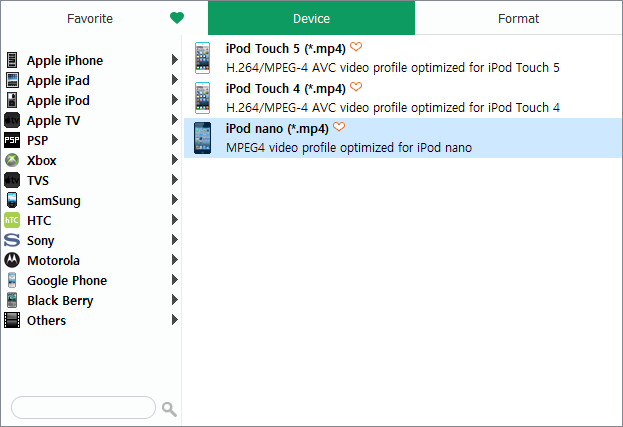Click the iPod nano thumbnail
This screenshot has width=623, height=427.
[x=202, y=138]
